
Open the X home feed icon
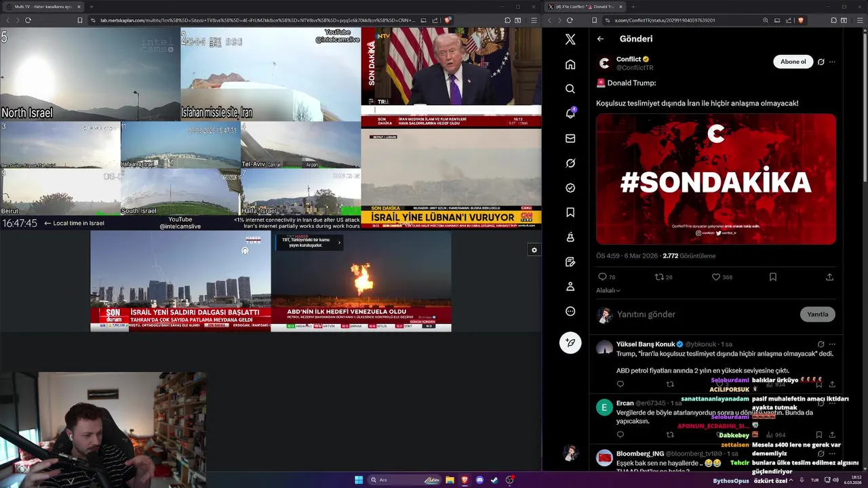click(x=570, y=64)
